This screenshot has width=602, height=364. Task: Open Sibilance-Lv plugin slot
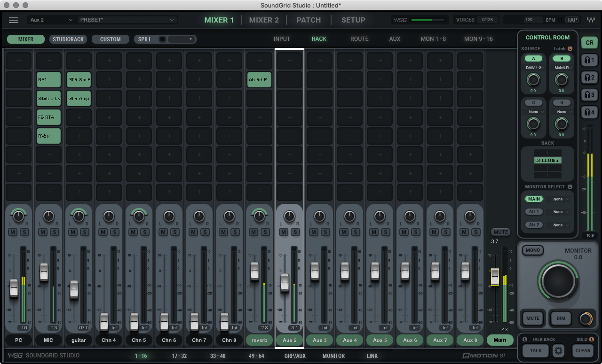pos(49,99)
